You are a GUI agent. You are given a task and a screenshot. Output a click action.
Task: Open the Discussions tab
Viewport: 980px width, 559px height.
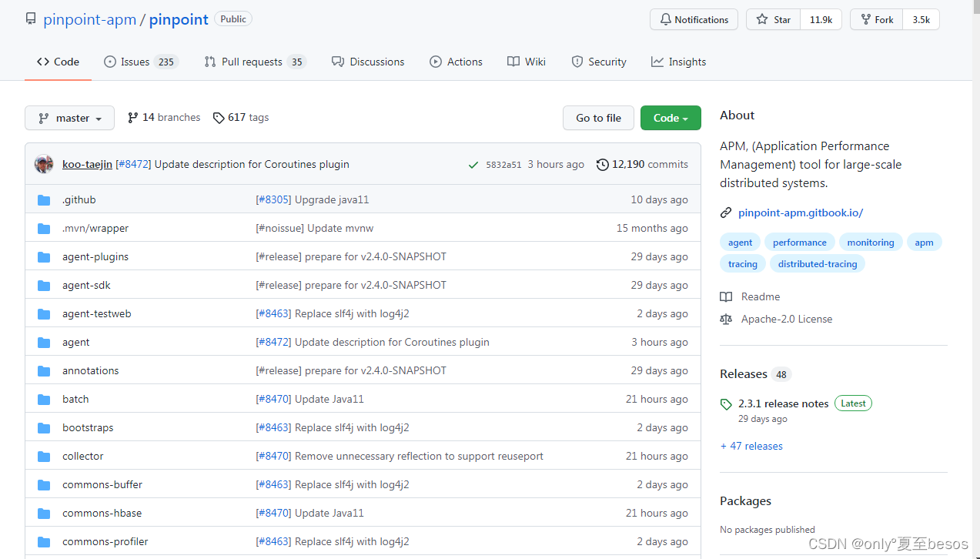pos(368,62)
